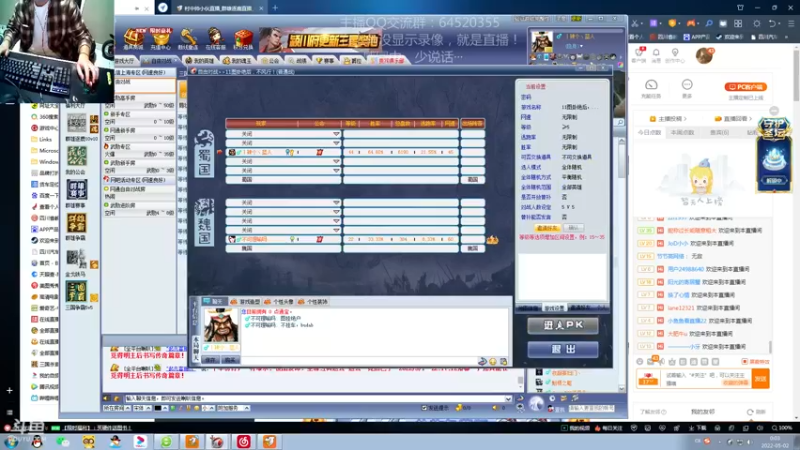The height and width of the screenshot is (450, 800).
Task: Click the notepad icon at chat input right
Action: pos(504,361)
